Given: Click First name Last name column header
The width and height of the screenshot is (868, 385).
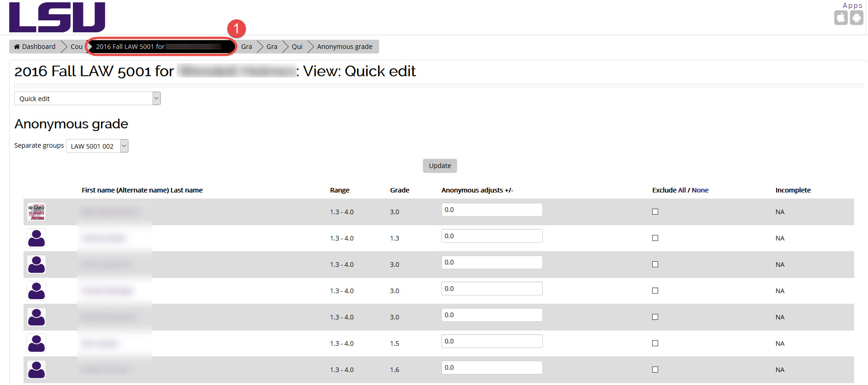Looking at the screenshot, I should point(142,190).
